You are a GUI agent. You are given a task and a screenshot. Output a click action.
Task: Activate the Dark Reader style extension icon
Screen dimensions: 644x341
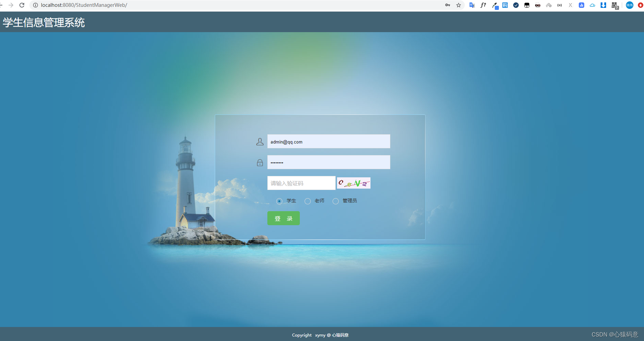point(527,5)
